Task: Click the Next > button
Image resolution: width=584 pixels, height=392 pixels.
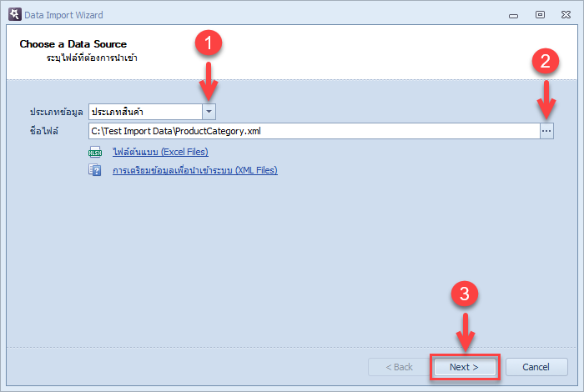Action: click(x=464, y=367)
